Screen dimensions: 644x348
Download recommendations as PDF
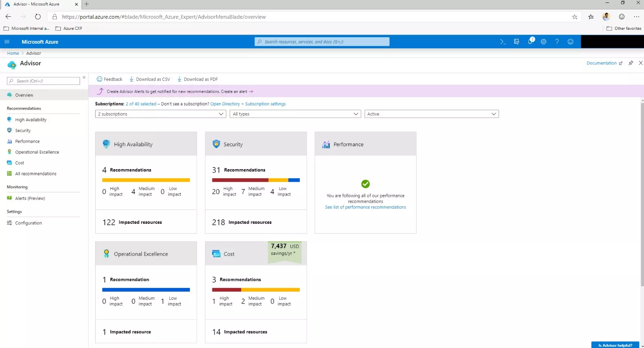tap(198, 79)
